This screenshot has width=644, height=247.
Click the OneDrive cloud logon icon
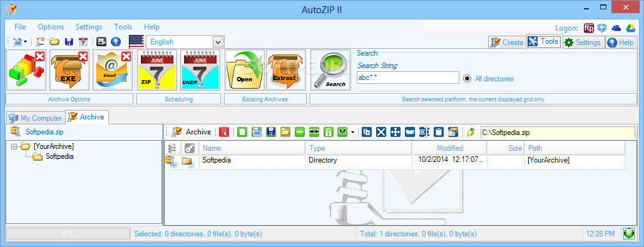[x=616, y=28]
